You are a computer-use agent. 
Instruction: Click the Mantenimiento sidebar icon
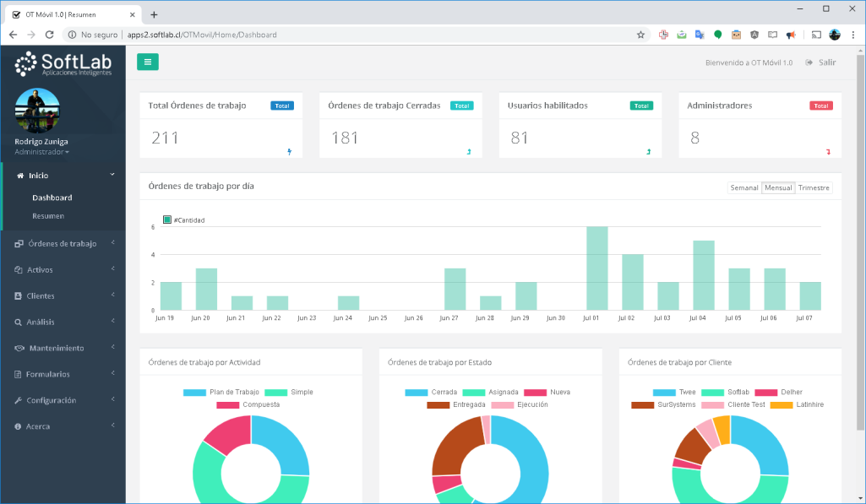tap(19, 349)
